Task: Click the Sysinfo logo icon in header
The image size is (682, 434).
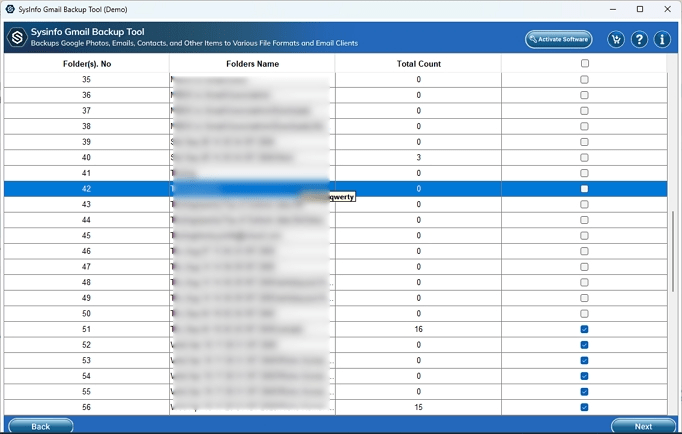Action: (x=17, y=38)
